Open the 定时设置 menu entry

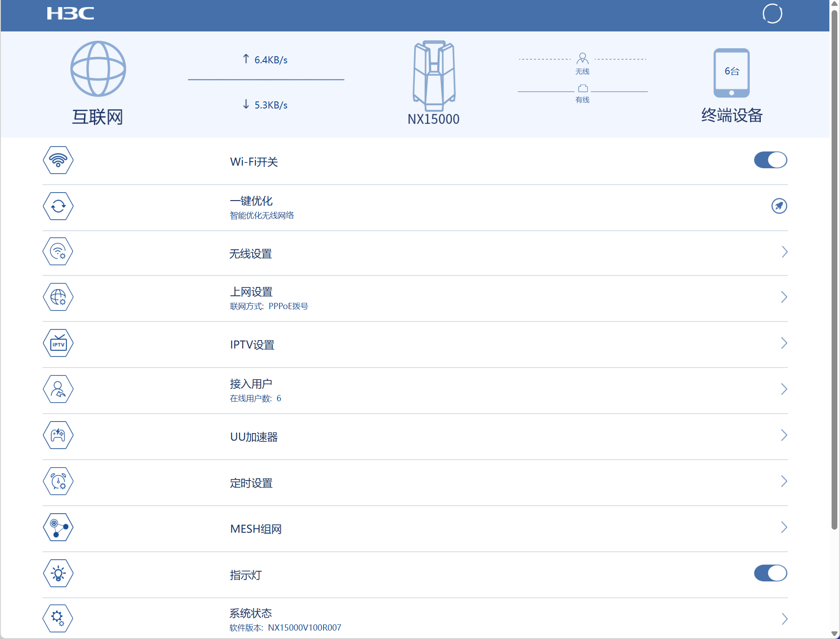[x=251, y=483]
